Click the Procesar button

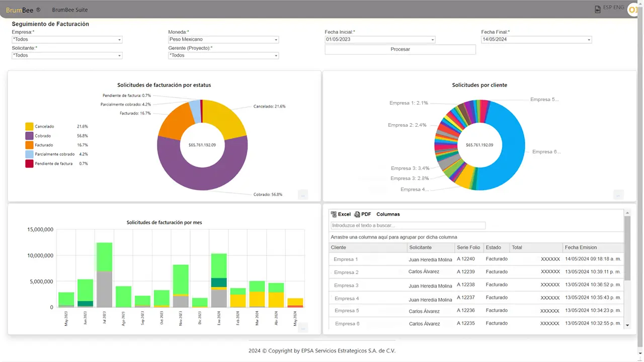(400, 49)
